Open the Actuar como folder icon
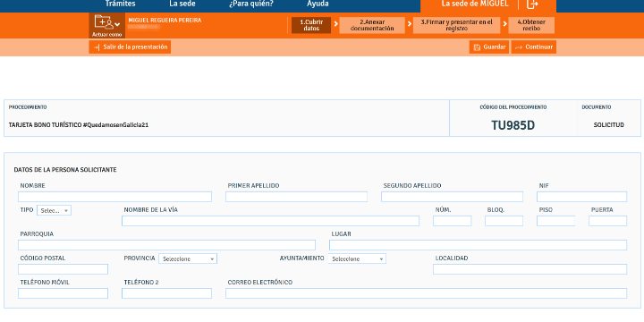The width and height of the screenshot is (644, 322). (106, 25)
